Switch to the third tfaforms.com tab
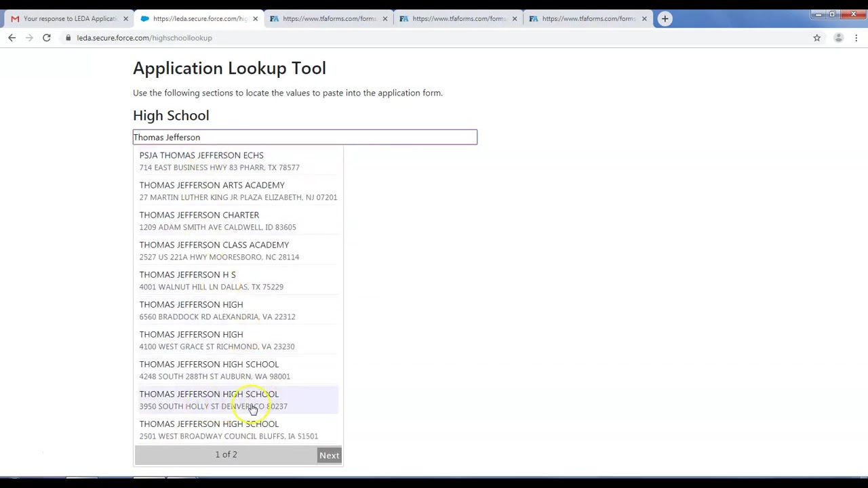 (587, 19)
